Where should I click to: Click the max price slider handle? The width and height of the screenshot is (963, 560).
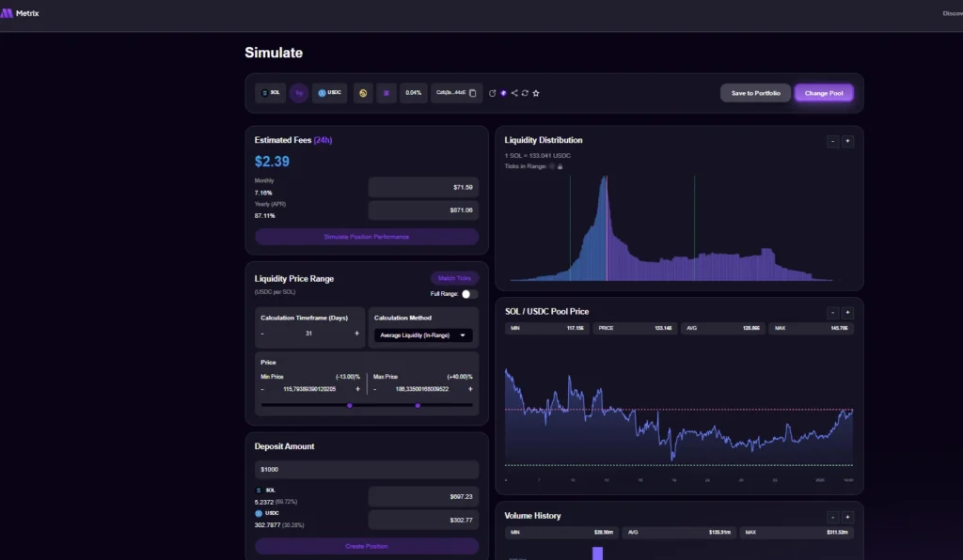[x=418, y=406]
